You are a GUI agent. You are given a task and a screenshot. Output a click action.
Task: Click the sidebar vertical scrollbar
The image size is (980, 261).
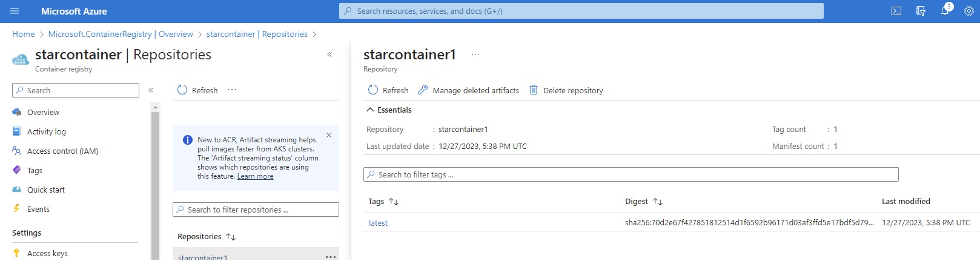click(155, 185)
